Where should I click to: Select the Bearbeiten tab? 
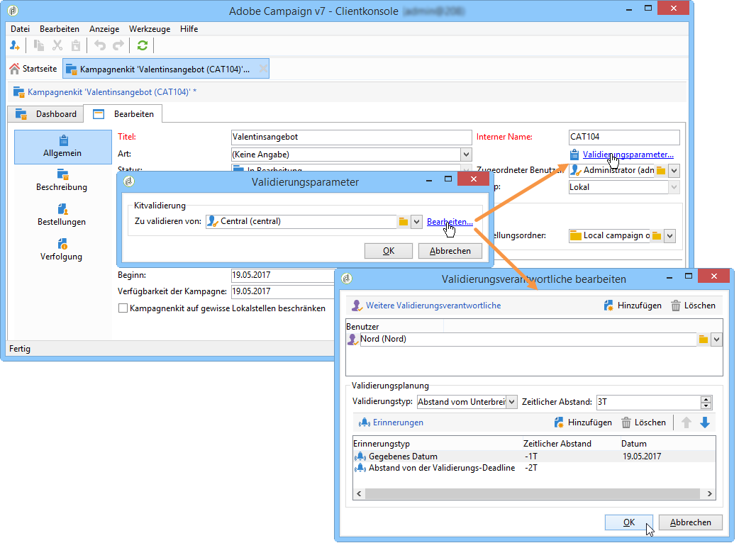[123, 114]
